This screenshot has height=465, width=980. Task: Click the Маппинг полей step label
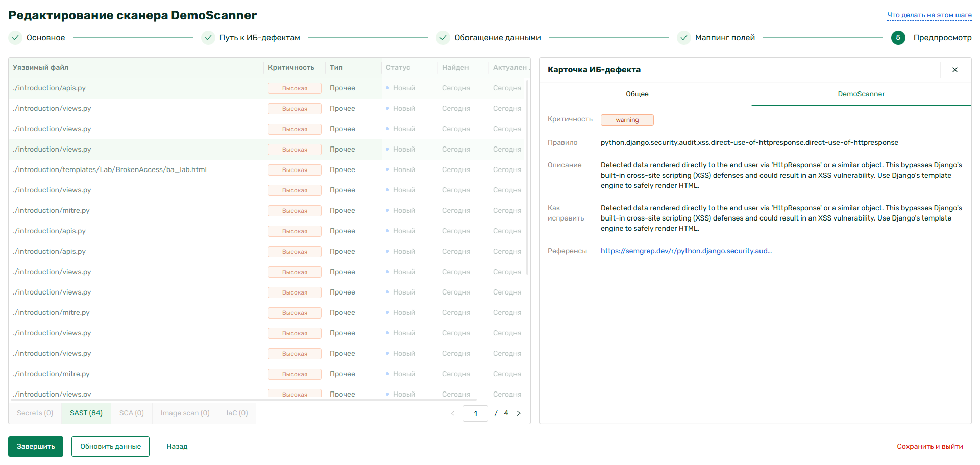click(725, 38)
